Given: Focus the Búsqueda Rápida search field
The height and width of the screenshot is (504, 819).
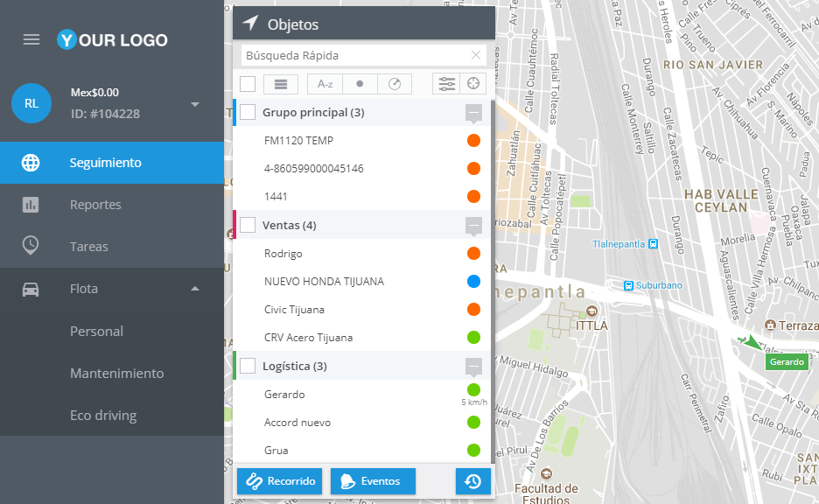Looking at the screenshot, I should (354, 55).
